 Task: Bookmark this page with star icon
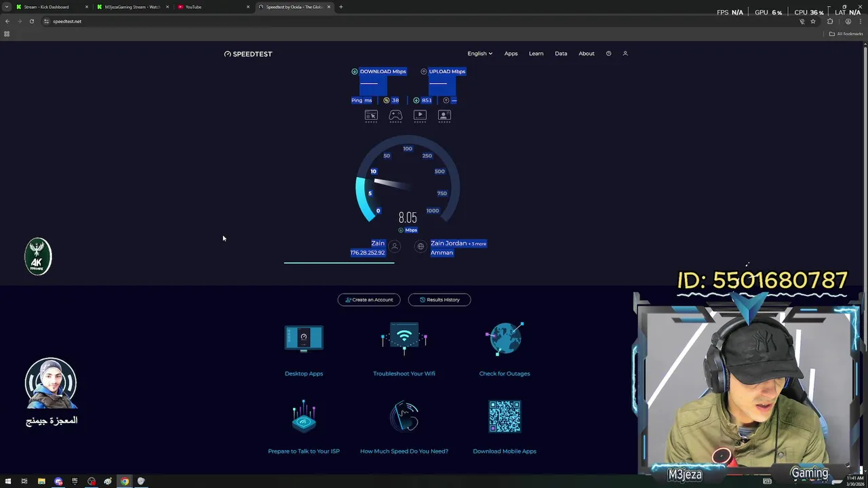click(x=813, y=21)
